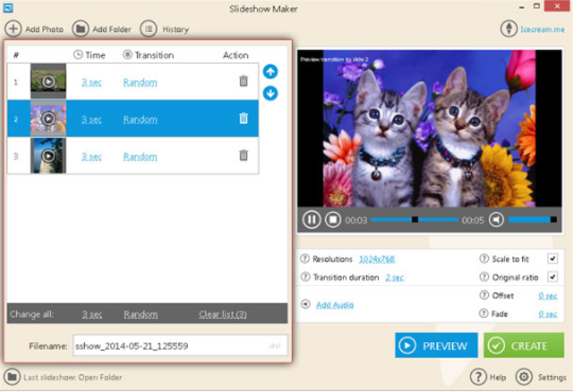This screenshot has width=573, height=392.
Task: Preview slide 1 thumbnail
Action: coord(48,81)
